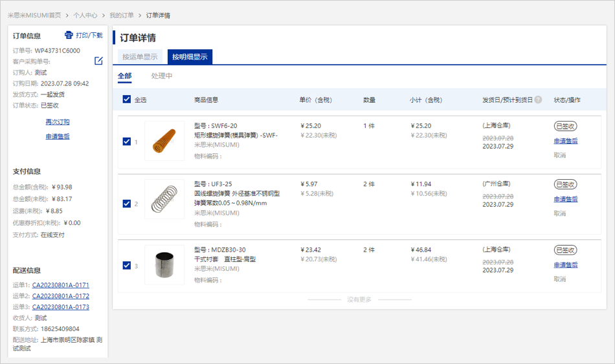Click the edit icon beside customer purchase number

[x=98, y=61]
